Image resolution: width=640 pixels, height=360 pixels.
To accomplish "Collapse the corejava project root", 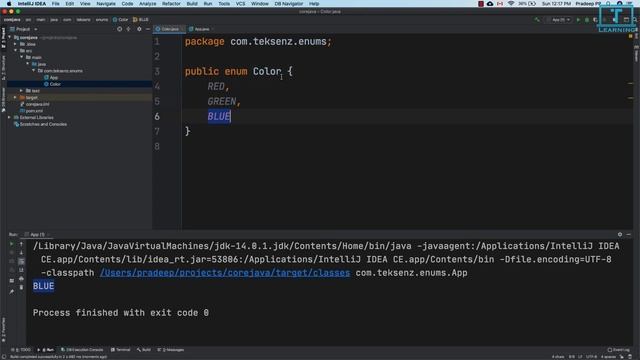I will [10, 37].
